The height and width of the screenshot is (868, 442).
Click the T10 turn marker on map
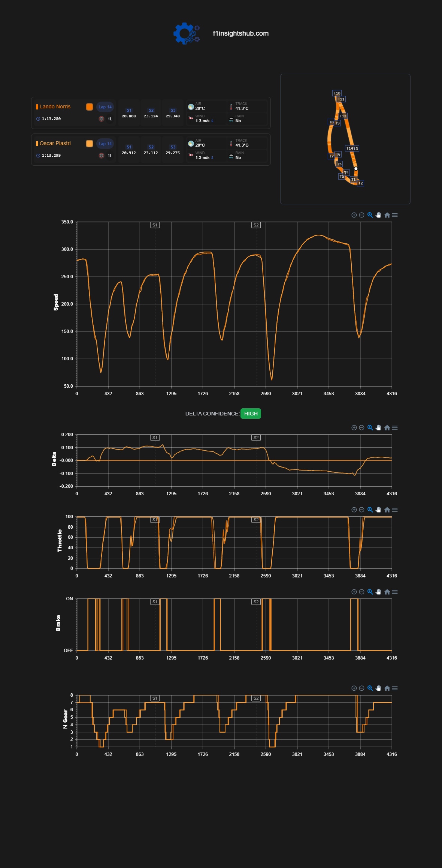[337, 93]
